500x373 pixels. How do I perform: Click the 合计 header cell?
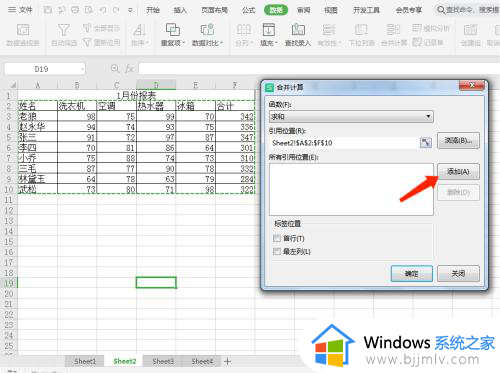235,106
